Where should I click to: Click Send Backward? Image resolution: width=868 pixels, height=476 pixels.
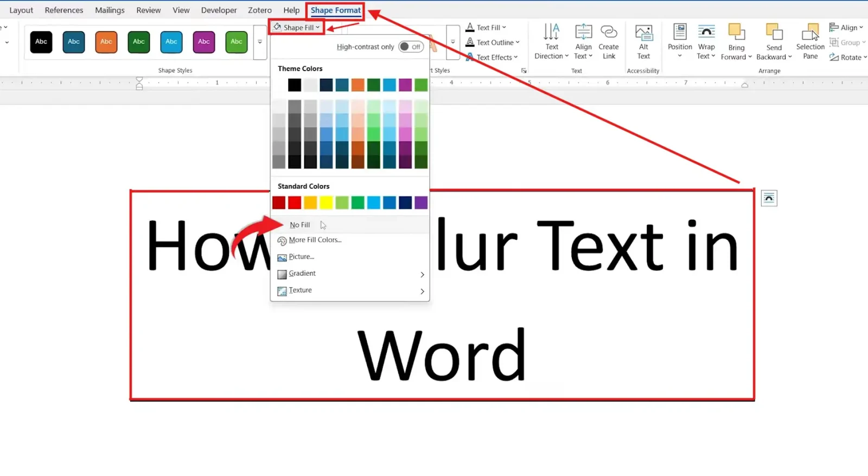774,42
